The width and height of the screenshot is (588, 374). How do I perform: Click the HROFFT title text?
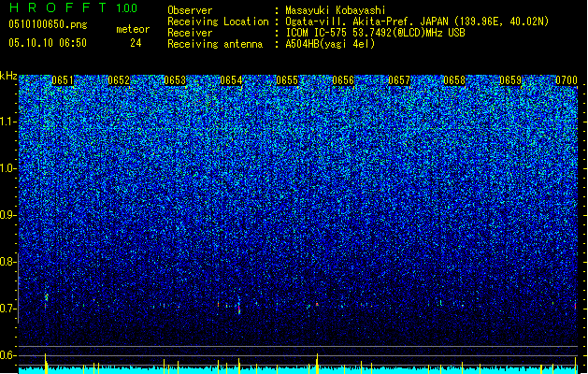point(59,7)
